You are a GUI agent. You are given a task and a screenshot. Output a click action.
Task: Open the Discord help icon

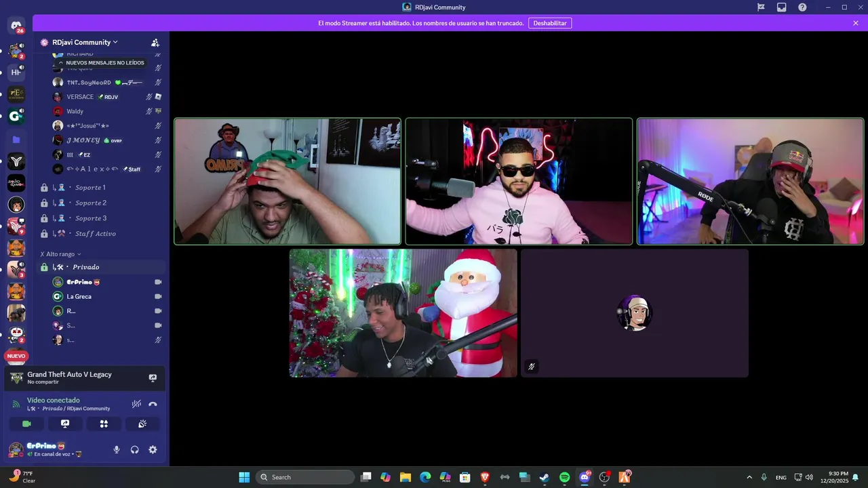tap(802, 7)
